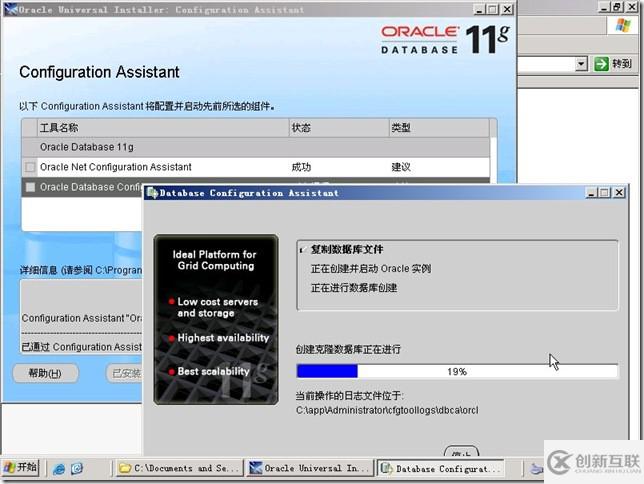Click the 复制数据库文件 step text

tap(347, 249)
